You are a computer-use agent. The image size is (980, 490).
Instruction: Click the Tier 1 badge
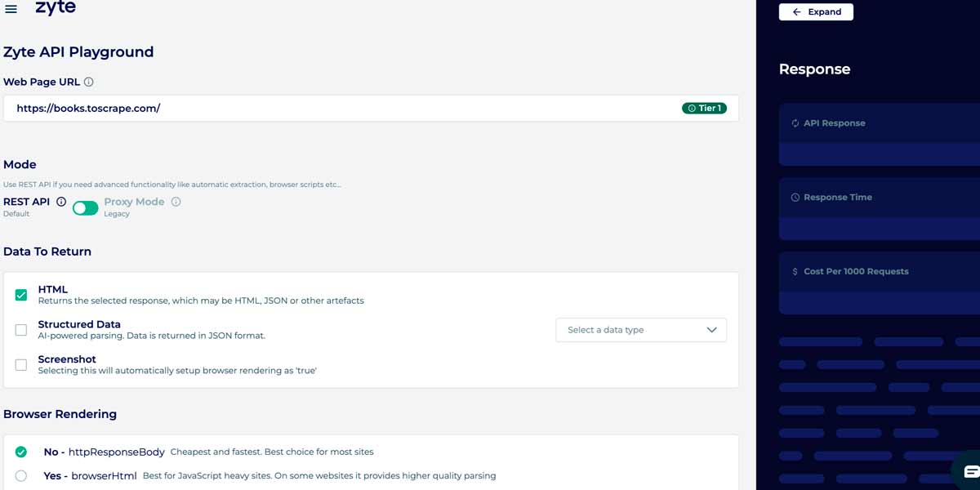click(x=704, y=108)
